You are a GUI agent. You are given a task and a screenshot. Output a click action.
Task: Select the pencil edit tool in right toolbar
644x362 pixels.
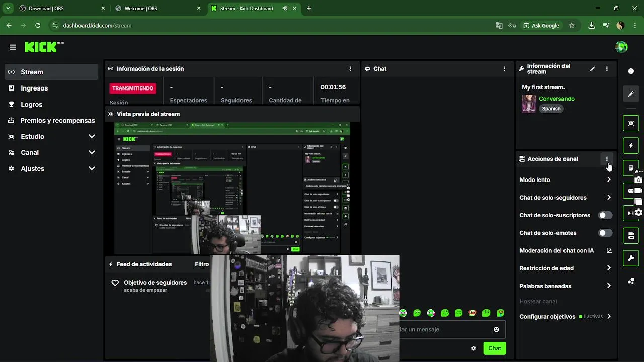pyautogui.click(x=631, y=94)
